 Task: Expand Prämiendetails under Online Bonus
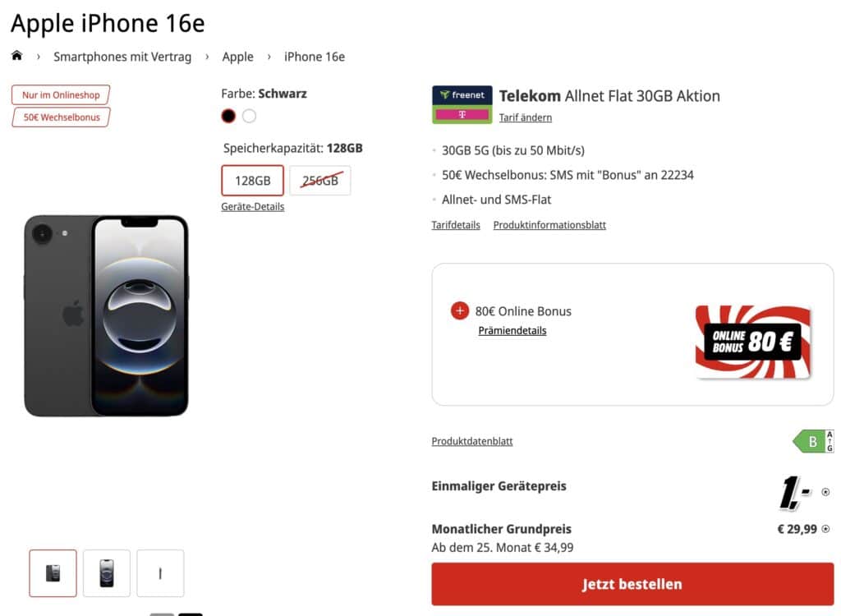coord(512,331)
